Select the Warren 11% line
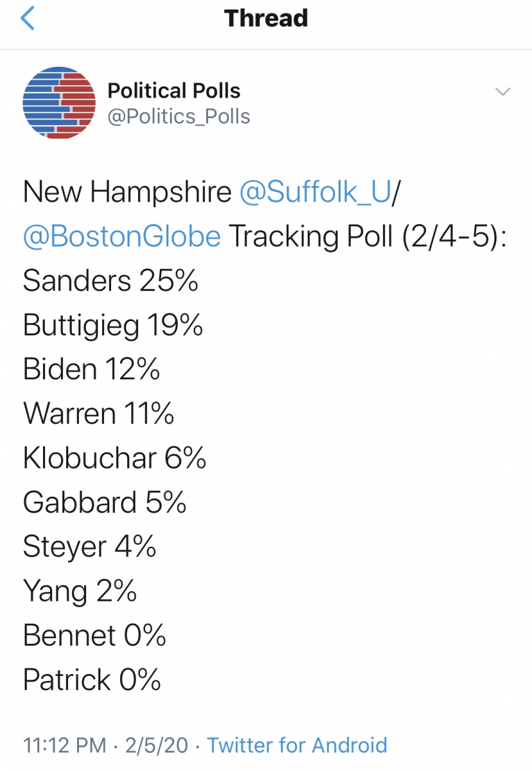 [x=98, y=414]
